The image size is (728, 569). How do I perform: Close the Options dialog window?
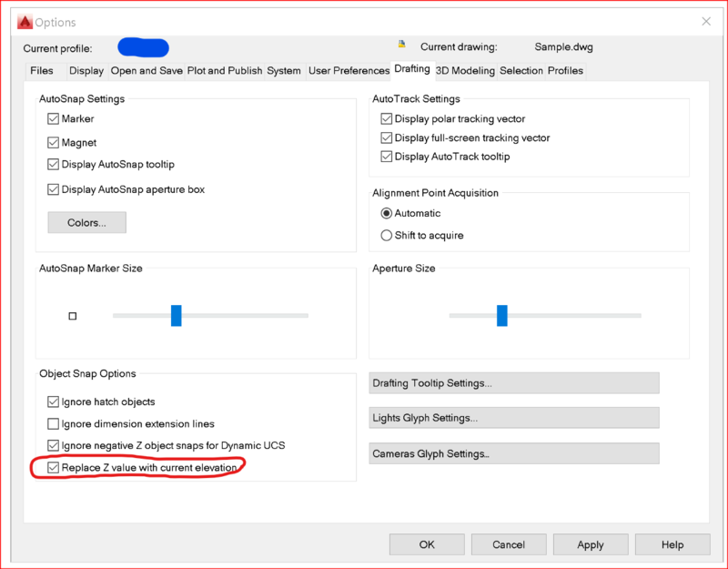click(705, 21)
